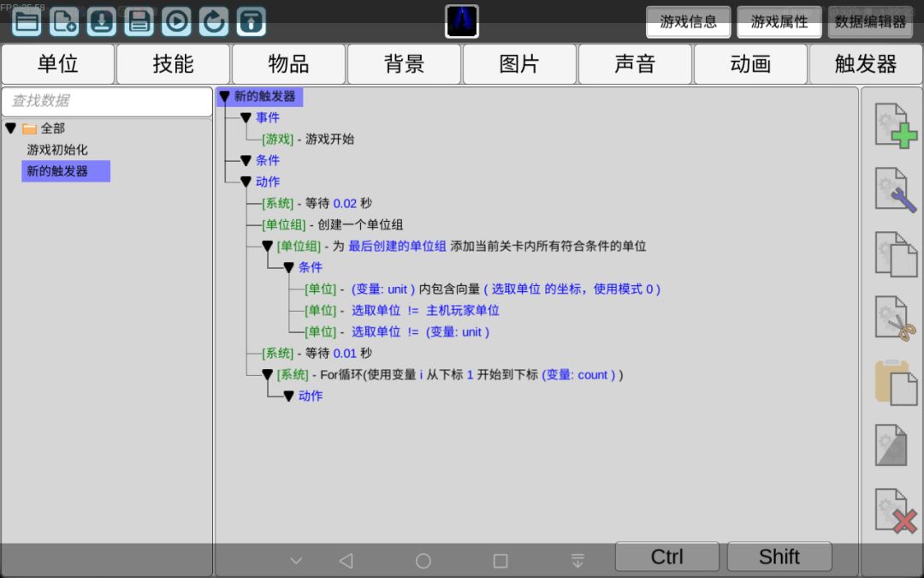Run the game with play icon

pos(176,21)
